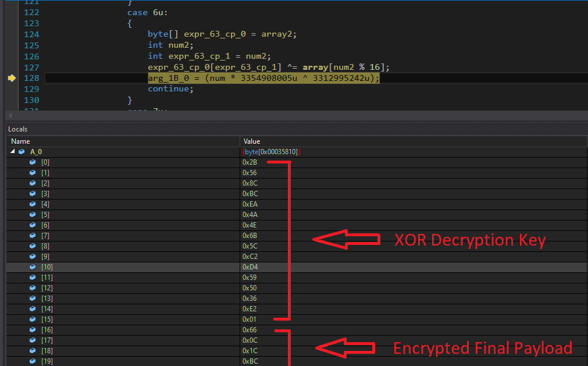Click the cube icon of element [4]

click(x=33, y=204)
